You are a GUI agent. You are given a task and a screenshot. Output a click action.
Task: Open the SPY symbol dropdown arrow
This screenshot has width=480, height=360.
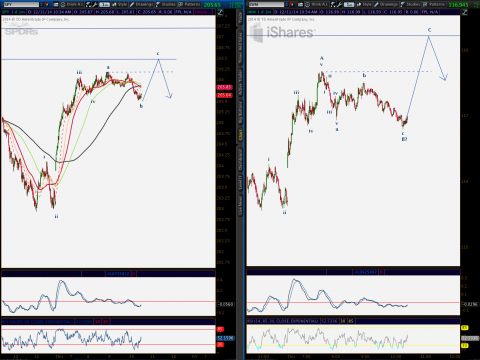coord(41,4)
